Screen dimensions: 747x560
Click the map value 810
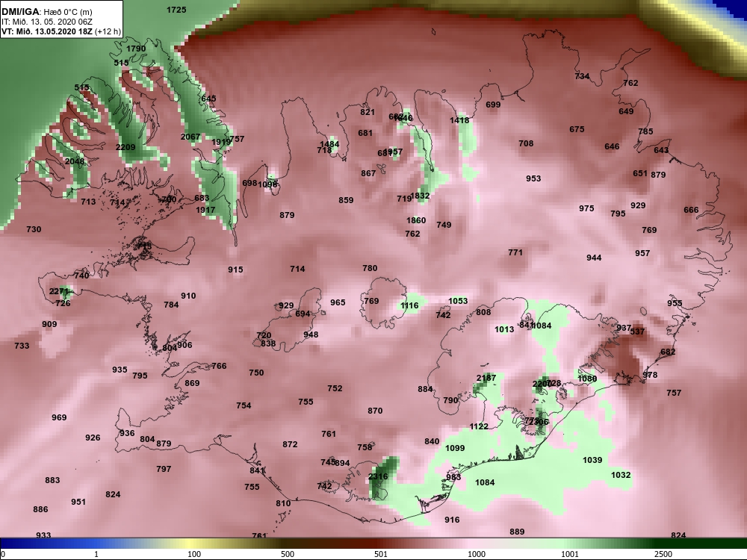coord(283,503)
